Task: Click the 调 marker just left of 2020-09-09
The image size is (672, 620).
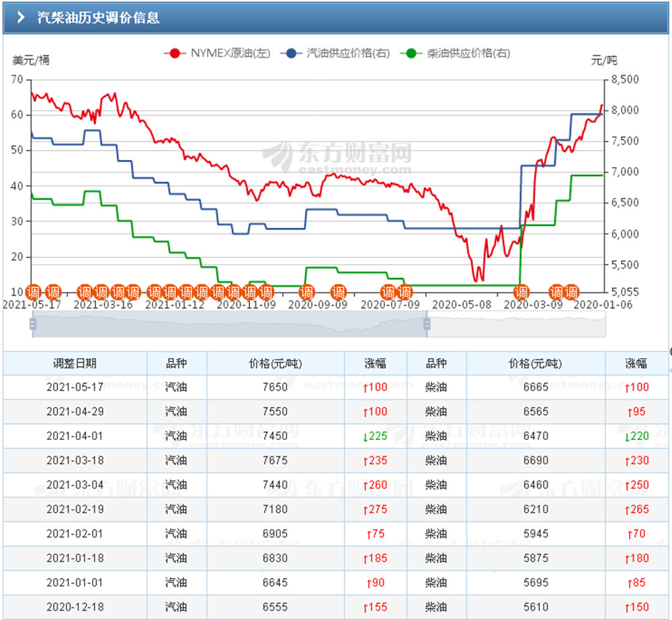Action: tap(306, 293)
